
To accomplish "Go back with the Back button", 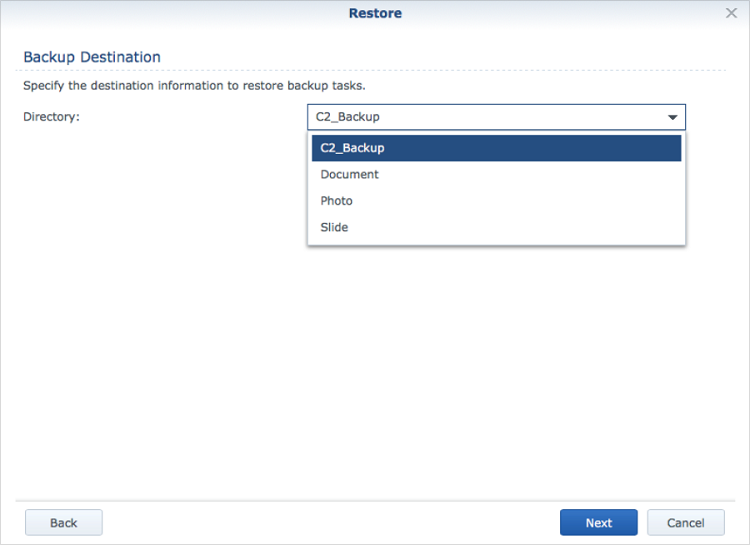I will 64,523.
